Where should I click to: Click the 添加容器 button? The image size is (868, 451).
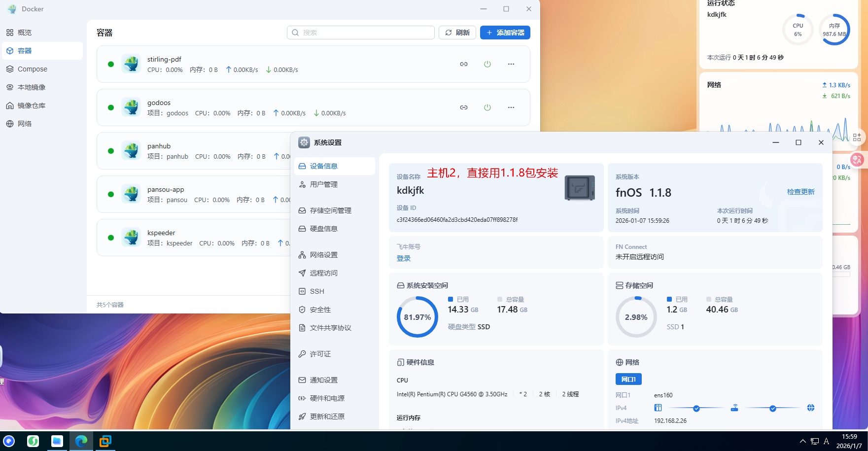pos(505,32)
